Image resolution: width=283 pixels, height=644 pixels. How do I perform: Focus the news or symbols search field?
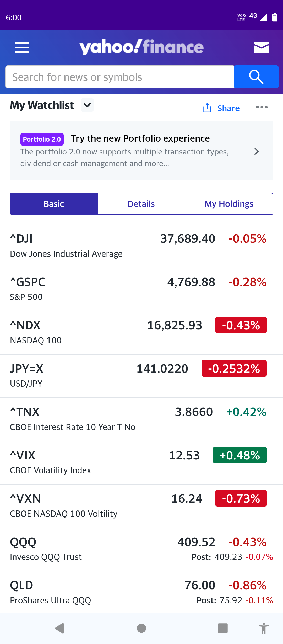(x=120, y=77)
